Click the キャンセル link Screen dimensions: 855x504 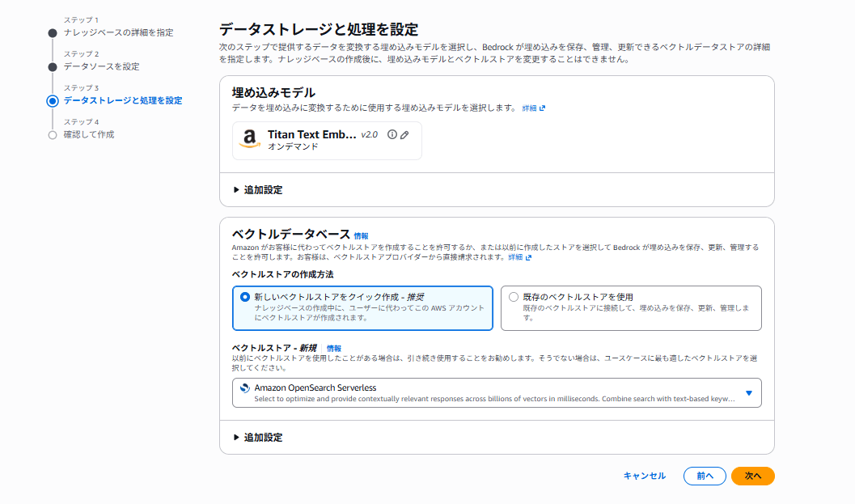[645, 476]
